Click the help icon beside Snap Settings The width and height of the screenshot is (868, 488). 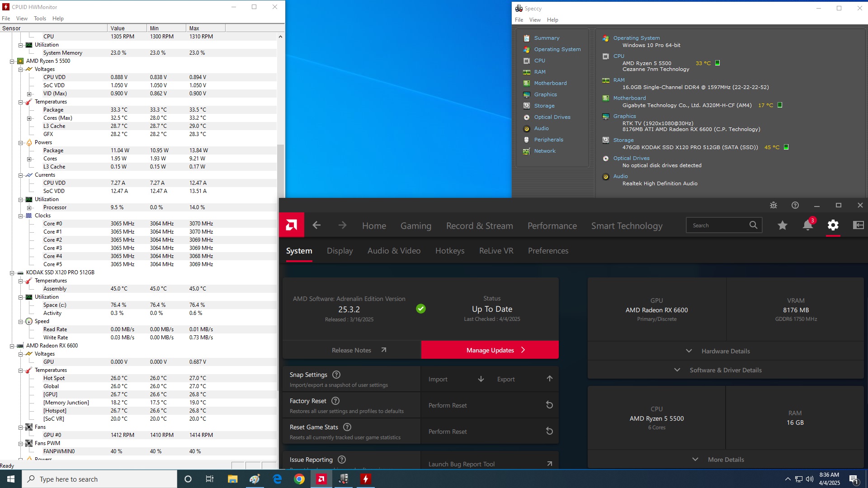click(x=336, y=375)
